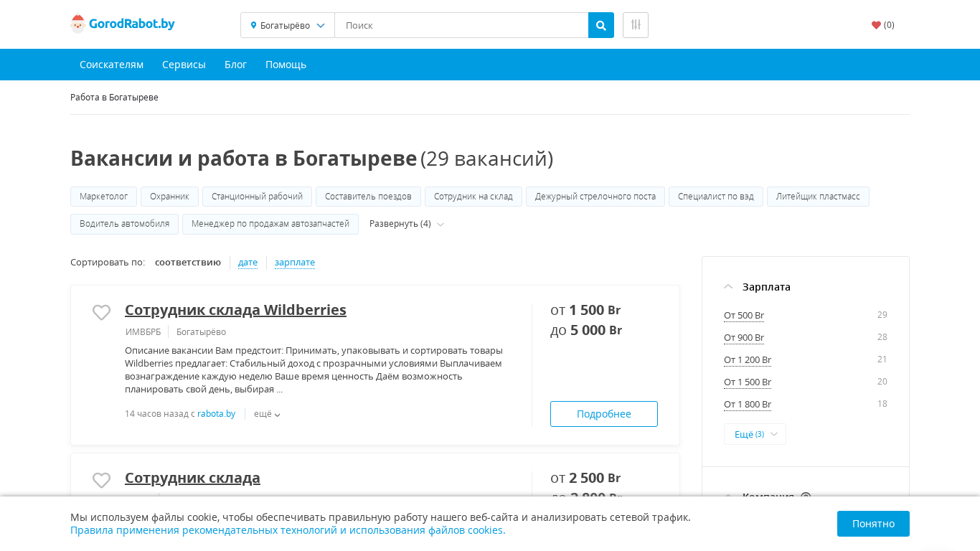Focus the Поиск search field

click(x=461, y=25)
